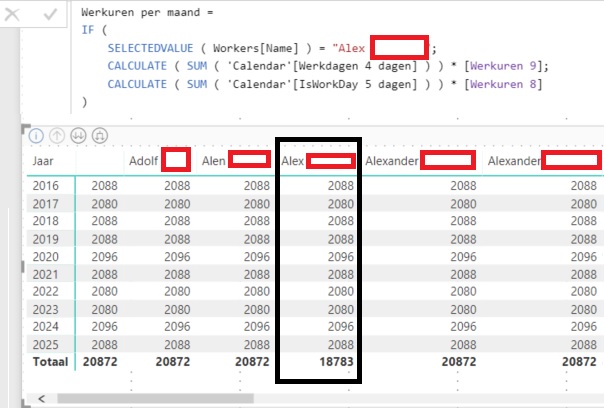Click the IF keyword in formula
The width and height of the screenshot is (604, 408).
(x=88, y=30)
